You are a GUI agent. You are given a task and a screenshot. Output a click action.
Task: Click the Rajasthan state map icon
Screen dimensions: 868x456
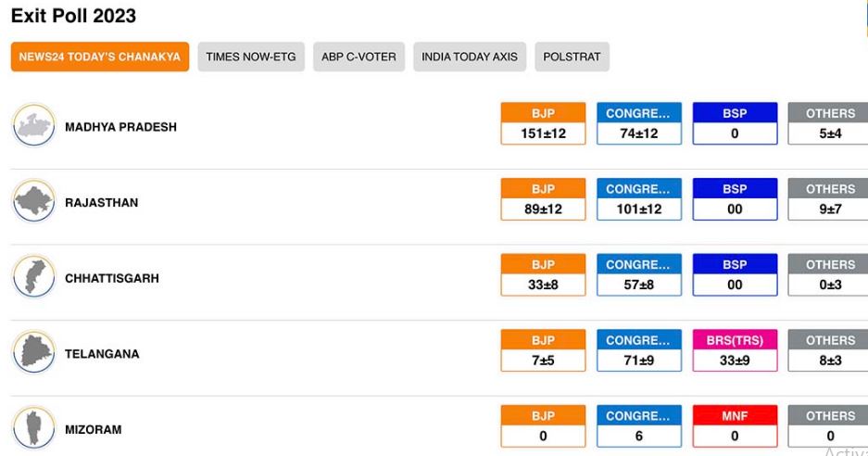tap(34, 202)
